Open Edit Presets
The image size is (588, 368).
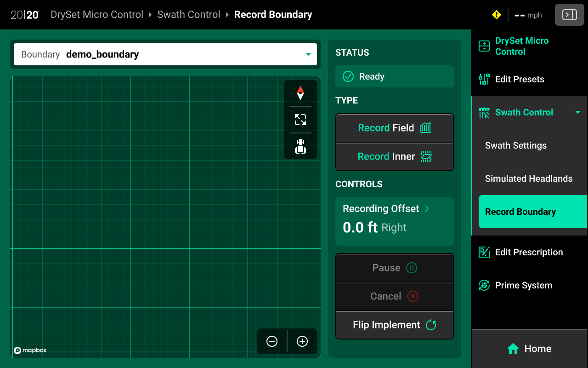pyautogui.click(x=519, y=79)
